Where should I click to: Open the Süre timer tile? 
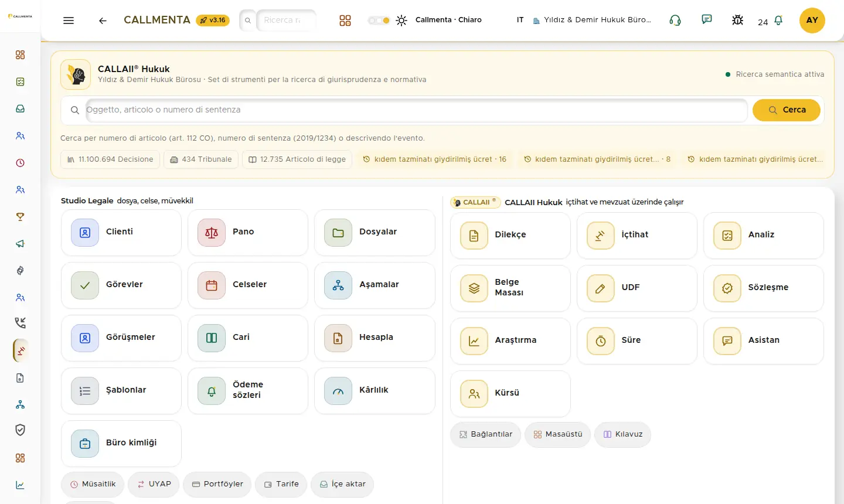point(637,340)
